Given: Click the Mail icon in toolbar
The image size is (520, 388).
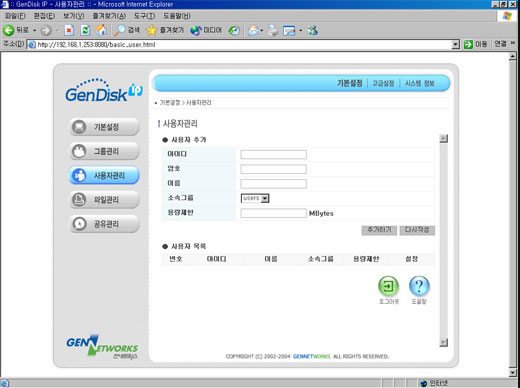Looking at the screenshot, I should [253, 30].
